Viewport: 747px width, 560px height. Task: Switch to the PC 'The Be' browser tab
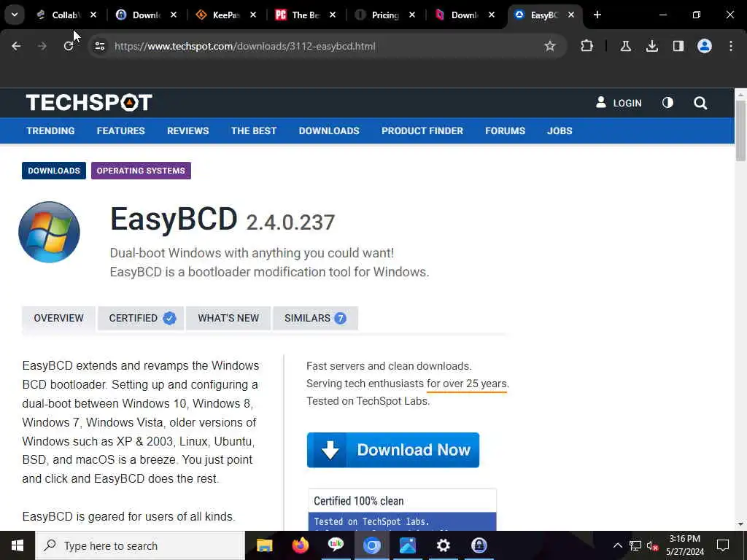[x=304, y=15]
